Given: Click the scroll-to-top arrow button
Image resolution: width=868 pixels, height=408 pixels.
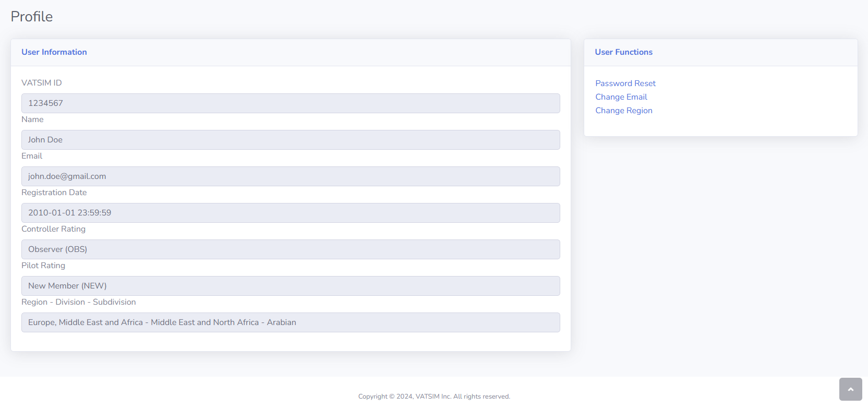Looking at the screenshot, I should (850, 389).
